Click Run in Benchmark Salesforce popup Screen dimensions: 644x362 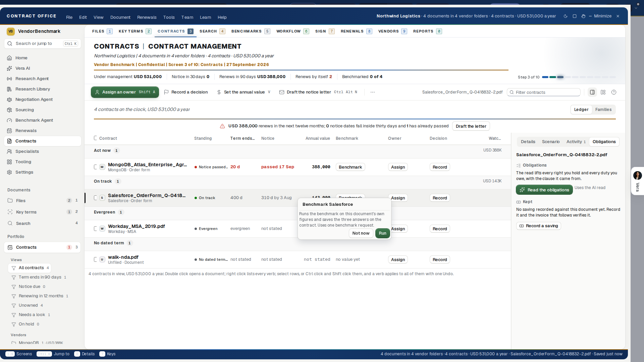pos(382,233)
